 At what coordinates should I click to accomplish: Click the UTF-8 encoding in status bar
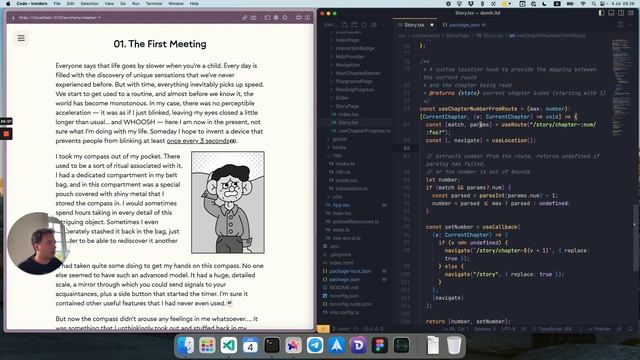pyautogui.click(x=509, y=329)
